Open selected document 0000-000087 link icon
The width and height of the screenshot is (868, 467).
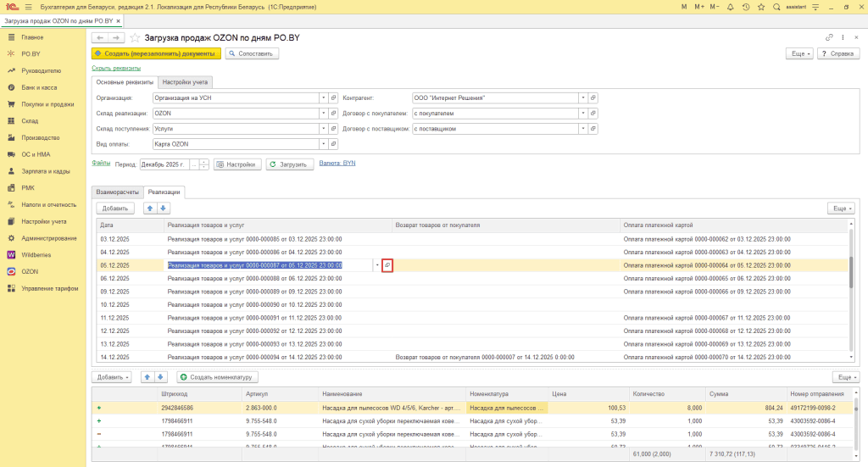point(387,265)
